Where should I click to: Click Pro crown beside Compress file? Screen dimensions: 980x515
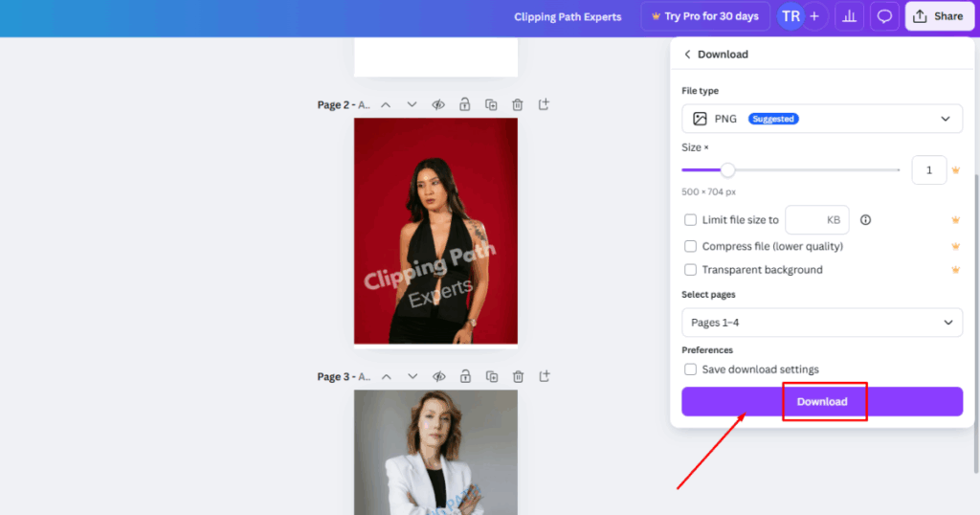point(956,246)
